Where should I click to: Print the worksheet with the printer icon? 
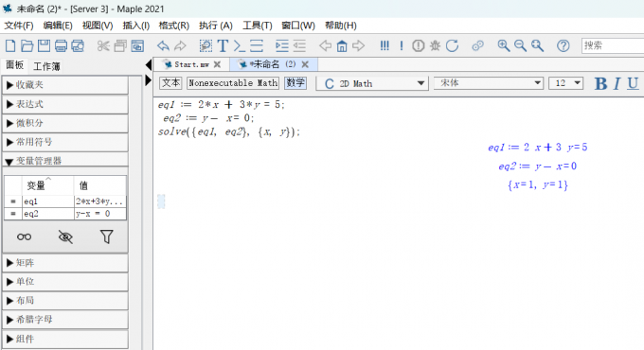[x=61, y=45]
